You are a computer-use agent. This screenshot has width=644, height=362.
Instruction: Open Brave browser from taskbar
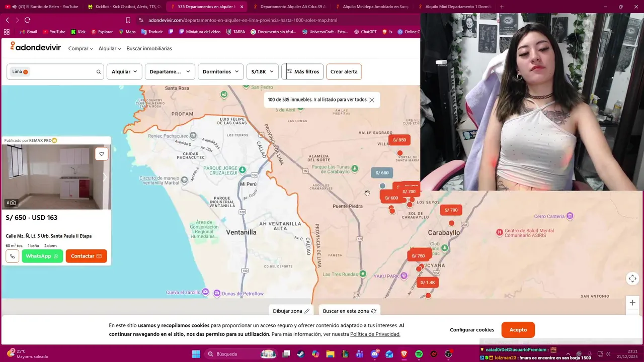tap(404, 354)
